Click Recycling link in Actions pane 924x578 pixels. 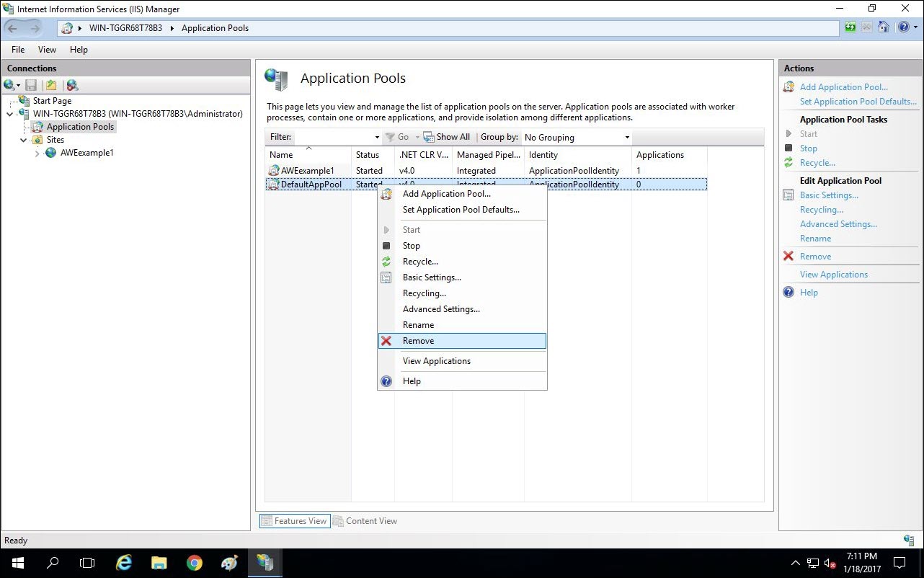coord(821,210)
